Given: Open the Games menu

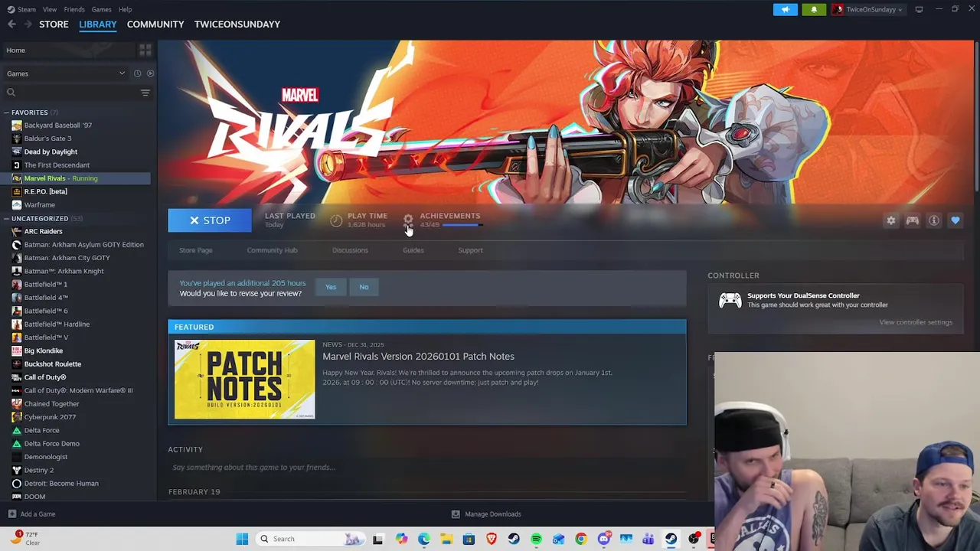Looking at the screenshot, I should [x=101, y=9].
